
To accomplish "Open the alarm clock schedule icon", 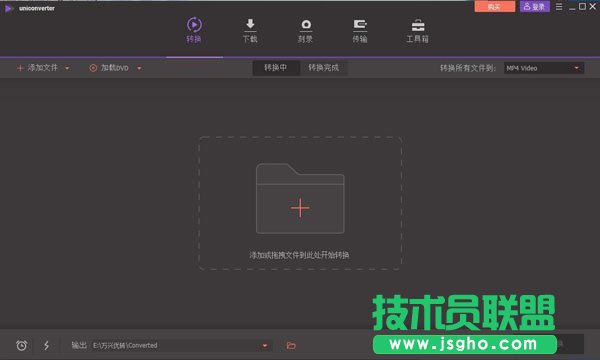I will 21,345.
